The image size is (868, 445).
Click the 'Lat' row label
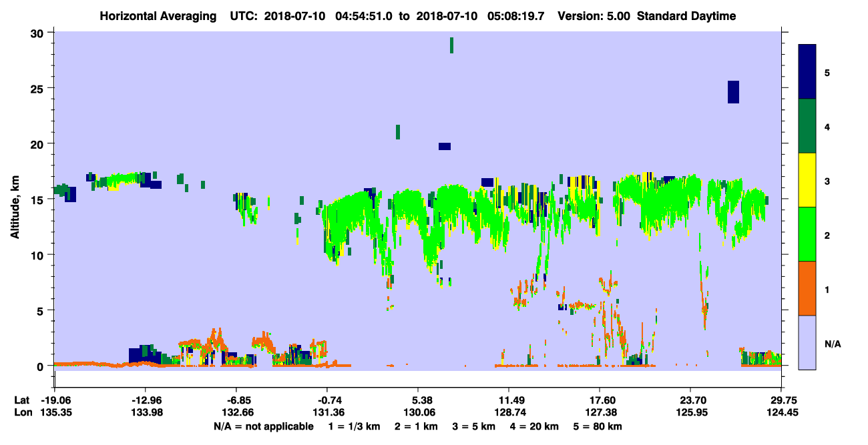click(x=21, y=400)
